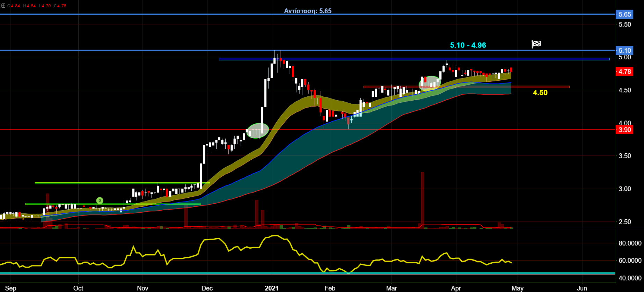This screenshot has height=292, width=644.
Task: Click the Dec label on the time axis
Action: [207, 288]
